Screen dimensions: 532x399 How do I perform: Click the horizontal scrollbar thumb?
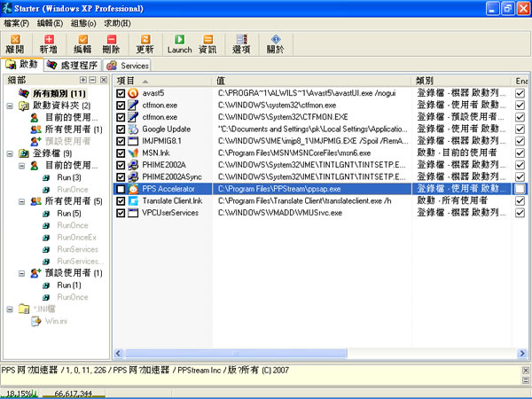click(x=235, y=354)
